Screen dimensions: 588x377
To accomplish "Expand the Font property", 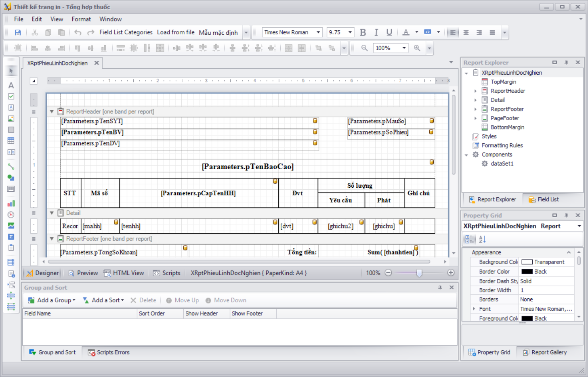I will (x=474, y=309).
